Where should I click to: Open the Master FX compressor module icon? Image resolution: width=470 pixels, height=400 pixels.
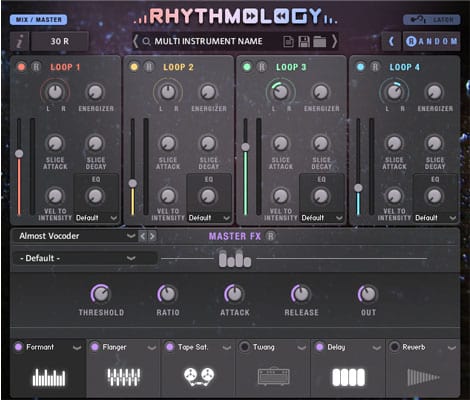235,259
